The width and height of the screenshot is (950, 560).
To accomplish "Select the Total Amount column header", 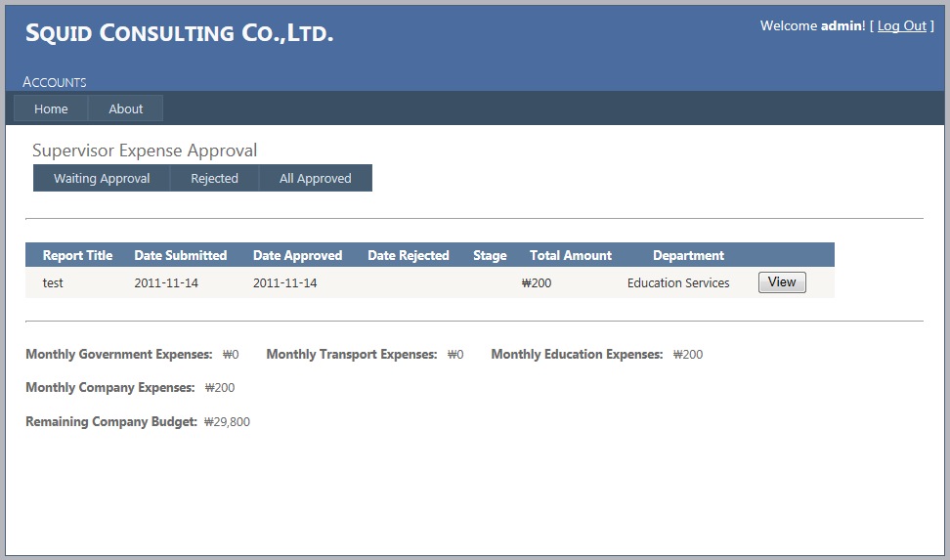I will click(571, 255).
